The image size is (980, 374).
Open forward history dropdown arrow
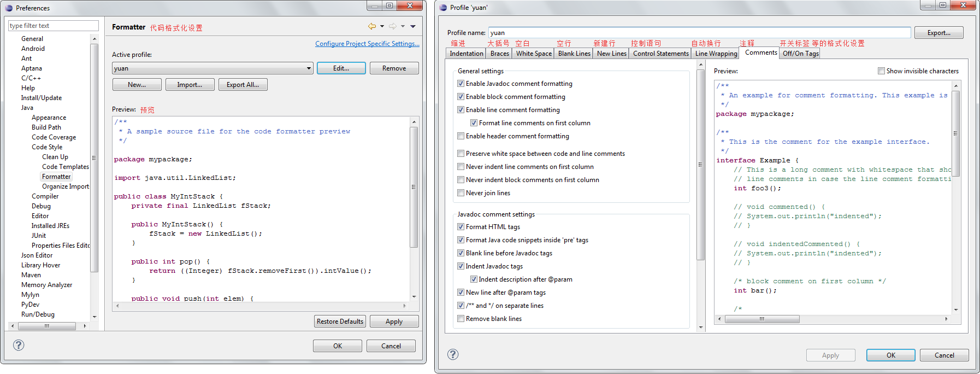(x=403, y=26)
